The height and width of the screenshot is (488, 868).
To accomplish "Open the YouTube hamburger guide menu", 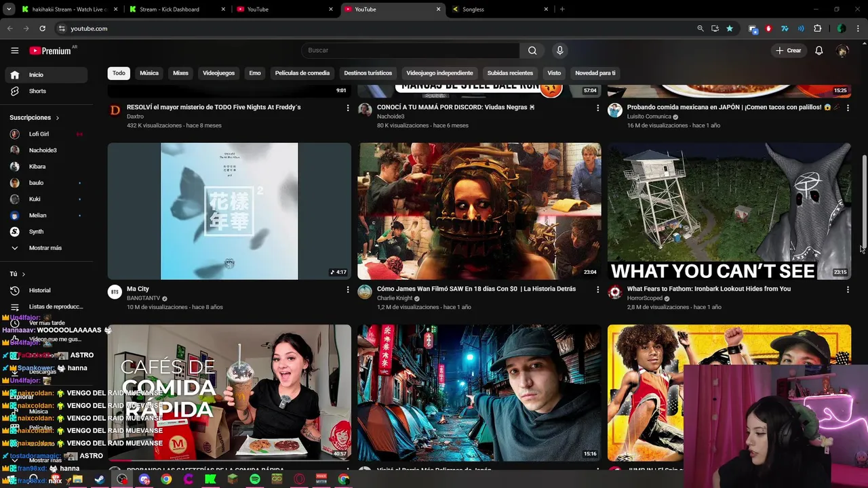I will pos(14,50).
